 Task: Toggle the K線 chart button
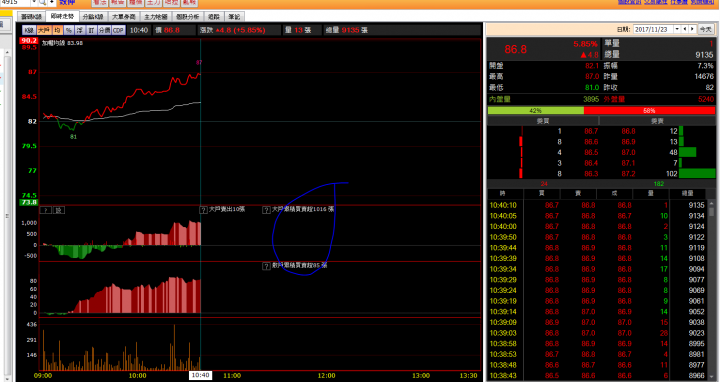29,30
